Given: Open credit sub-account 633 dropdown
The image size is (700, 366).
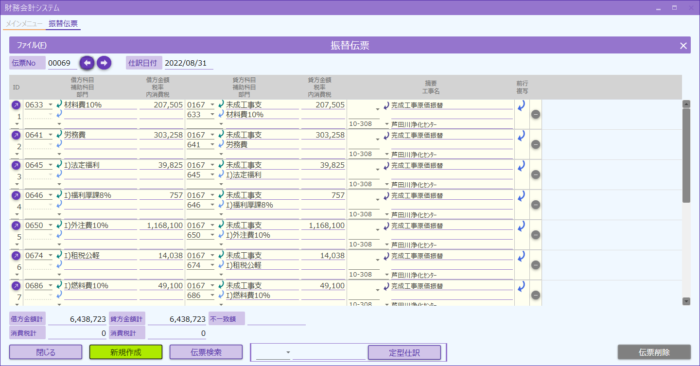Looking at the screenshot, I should tap(212, 115).
